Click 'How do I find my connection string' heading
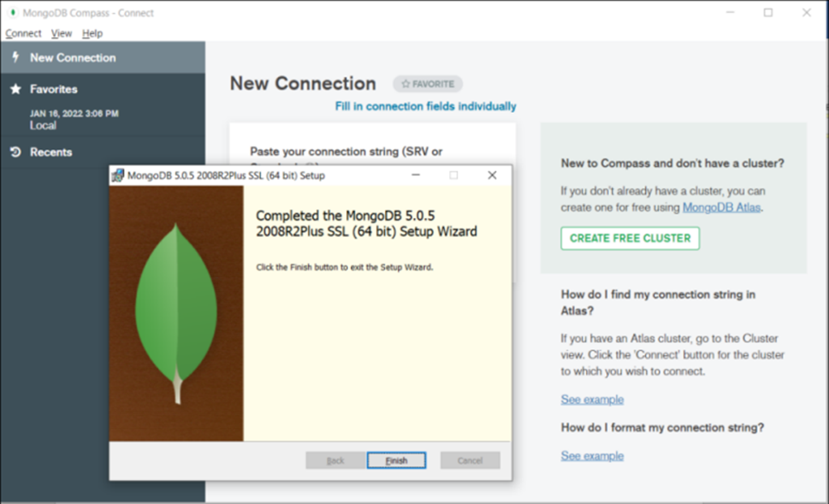The width and height of the screenshot is (829, 504). [658, 303]
